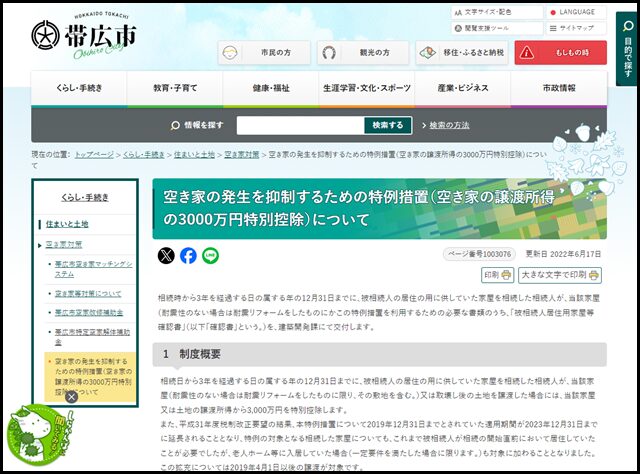Viewport: 640px width, 474px height.
Task: Go to 住まいと土地 breadcrumb link
Action: pyautogui.click(x=194, y=155)
